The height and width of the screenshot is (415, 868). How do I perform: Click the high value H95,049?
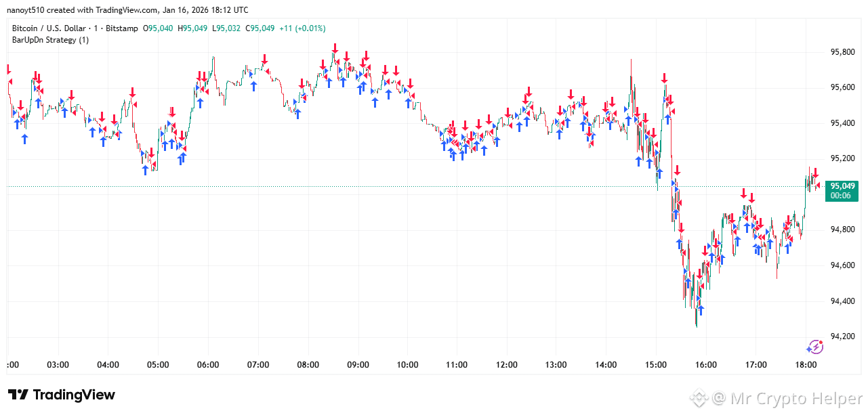tap(193, 28)
